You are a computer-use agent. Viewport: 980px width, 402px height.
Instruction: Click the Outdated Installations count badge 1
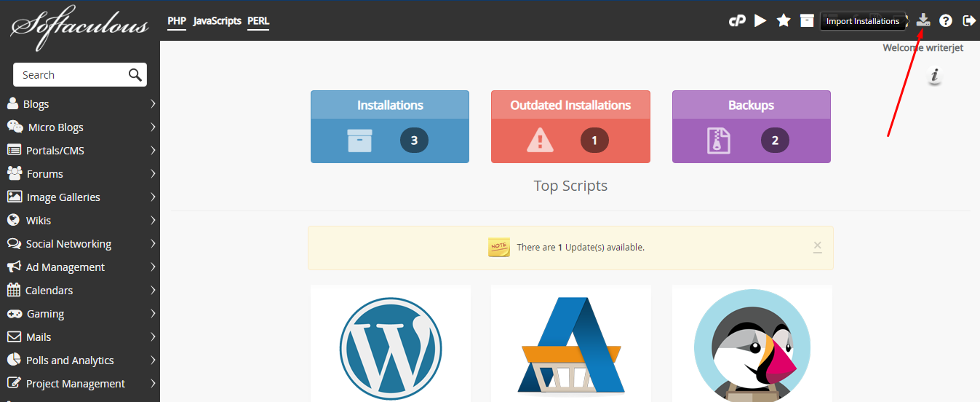(x=594, y=141)
